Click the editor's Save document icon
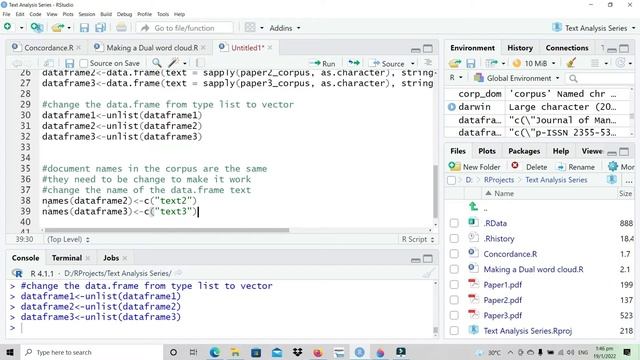The width and height of the screenshot is (640, 360). (x=69, y=63)
